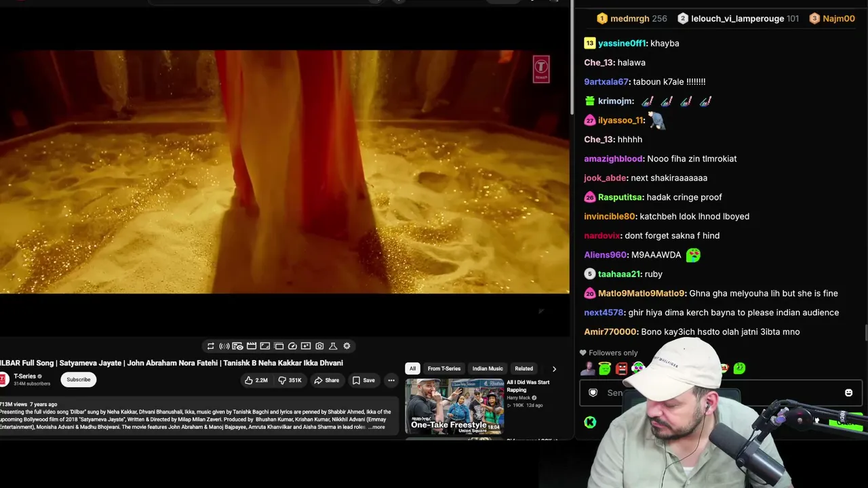Click username 9artxala67 in chat
Image resolution: width=868 pixels, height=488 pixels.
(606, 82)
